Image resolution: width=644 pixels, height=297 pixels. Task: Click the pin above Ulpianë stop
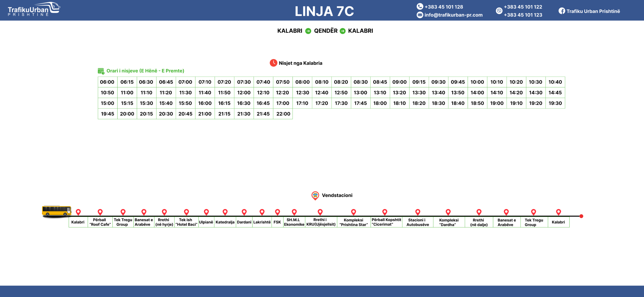(x=206, y=212)
